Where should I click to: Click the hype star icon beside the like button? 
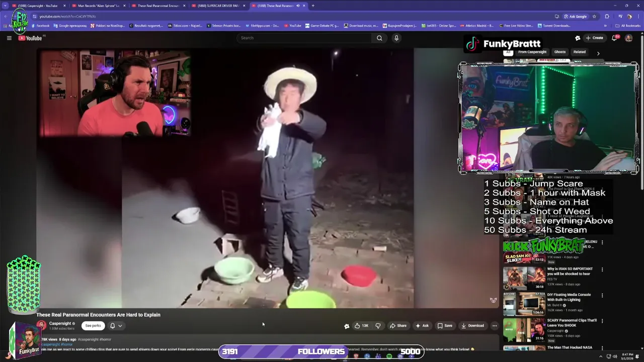347,326
